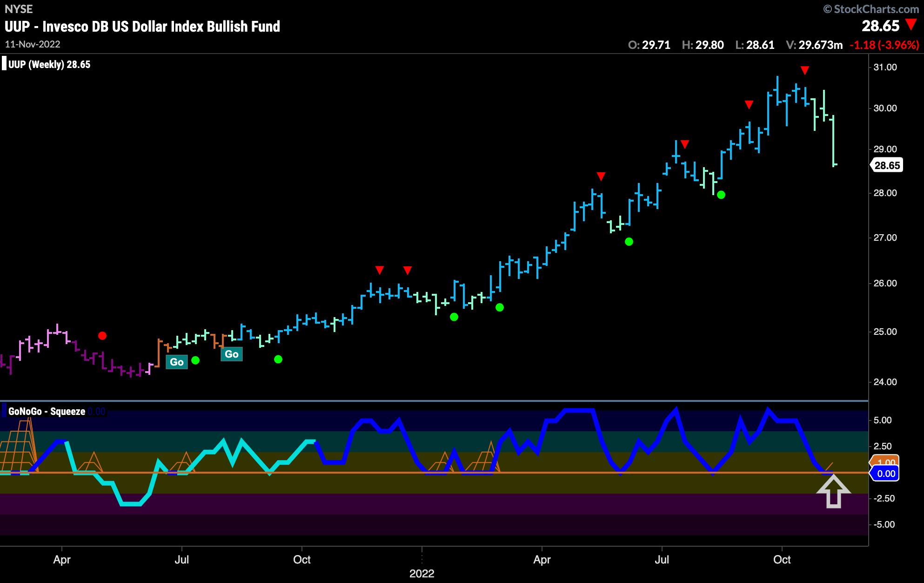This screenshot has width=924, height=583.
Task: Click the -2.50 squeeze axis label
Action: [x=884, y=498]
